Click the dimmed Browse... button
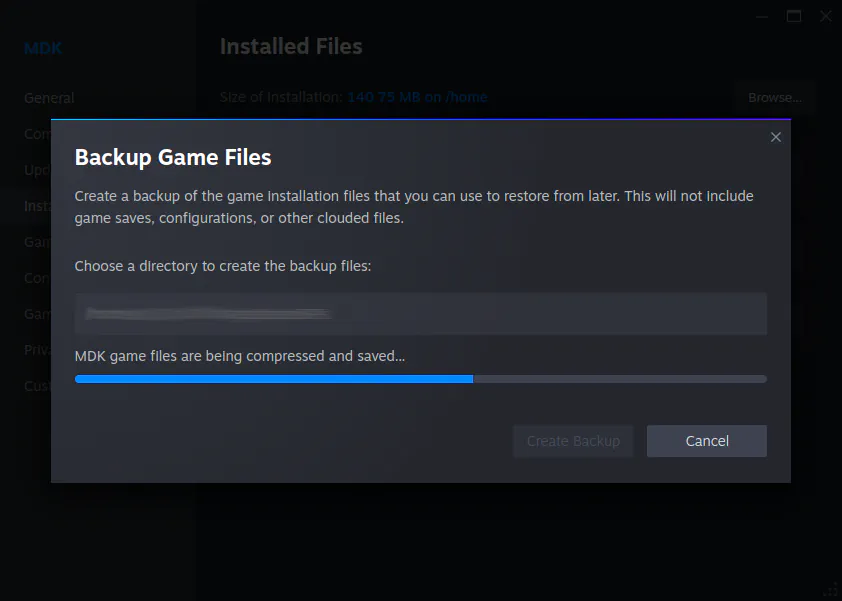This screenshot has width=842, height=601. tap(775, 97)
